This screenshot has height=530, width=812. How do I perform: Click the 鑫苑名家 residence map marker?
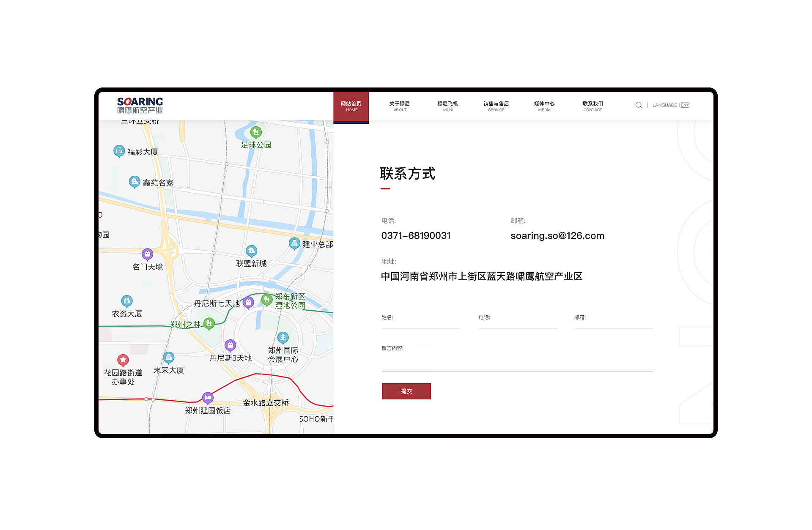pyautogui.click(x=134, y=182)
